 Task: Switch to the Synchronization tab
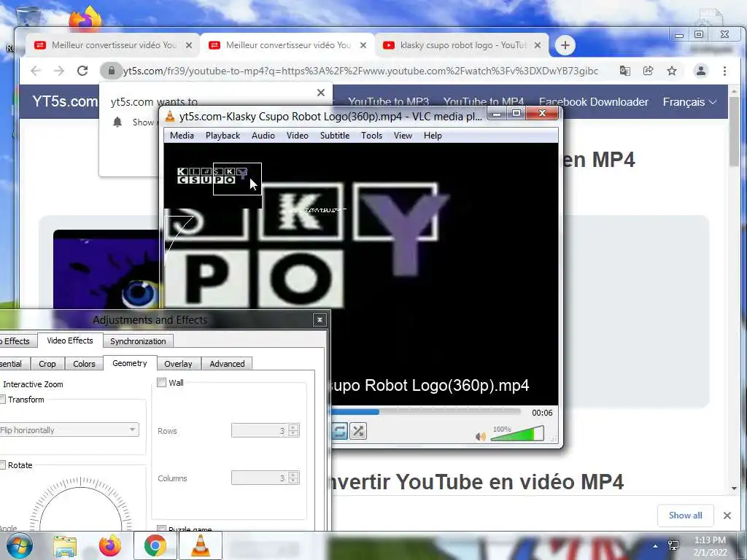click(x=138, y=341)
